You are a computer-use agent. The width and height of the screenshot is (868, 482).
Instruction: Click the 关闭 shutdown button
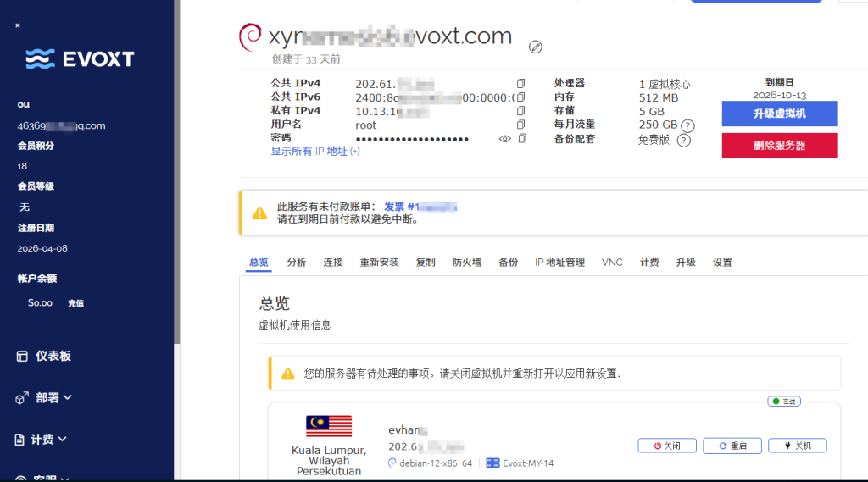[x=667, y=446]
